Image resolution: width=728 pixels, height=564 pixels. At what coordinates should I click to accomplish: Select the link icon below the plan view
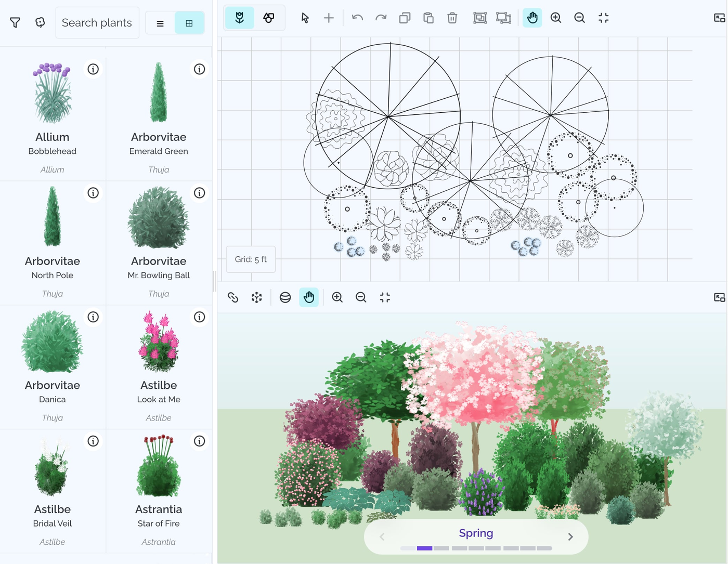tap(233, 297)
